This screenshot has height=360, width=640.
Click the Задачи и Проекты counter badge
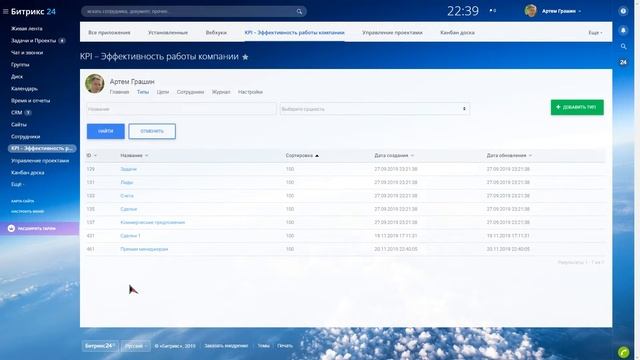coord(62,40)
